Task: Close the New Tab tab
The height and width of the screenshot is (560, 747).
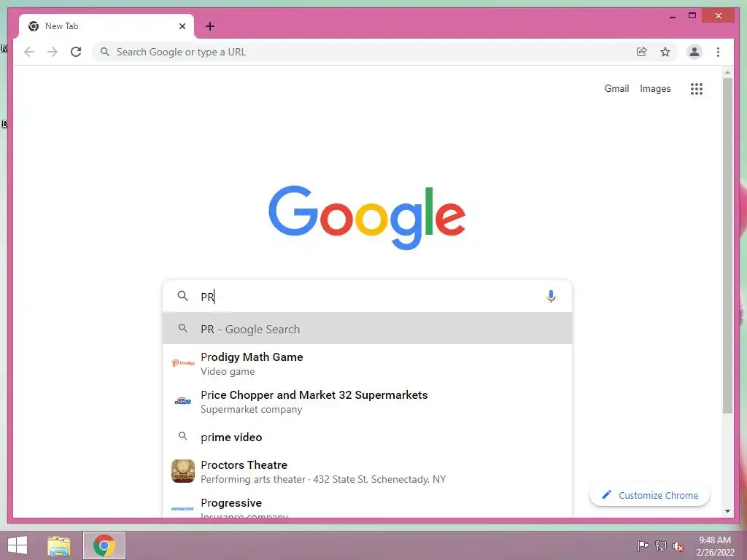Action: (182, 26)
